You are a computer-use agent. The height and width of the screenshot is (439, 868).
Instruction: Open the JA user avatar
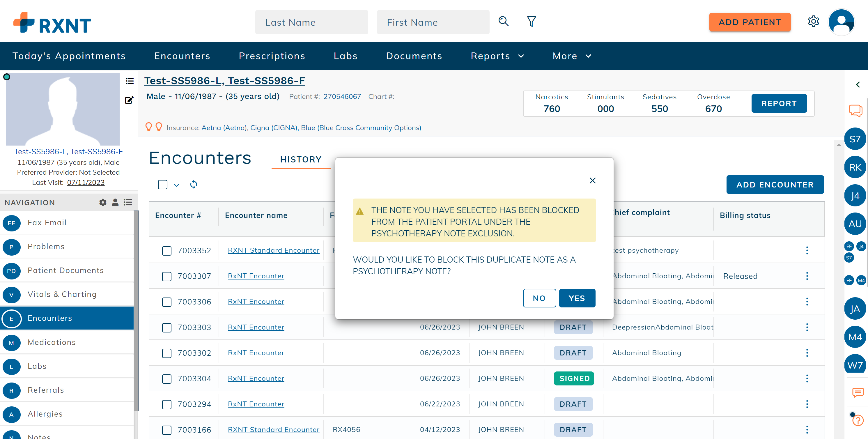[855, 309]
